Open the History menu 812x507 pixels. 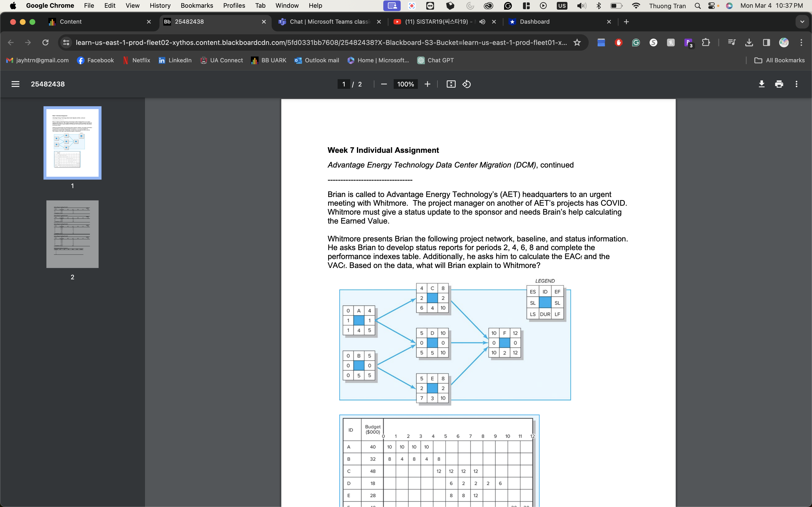click(160, 5)
